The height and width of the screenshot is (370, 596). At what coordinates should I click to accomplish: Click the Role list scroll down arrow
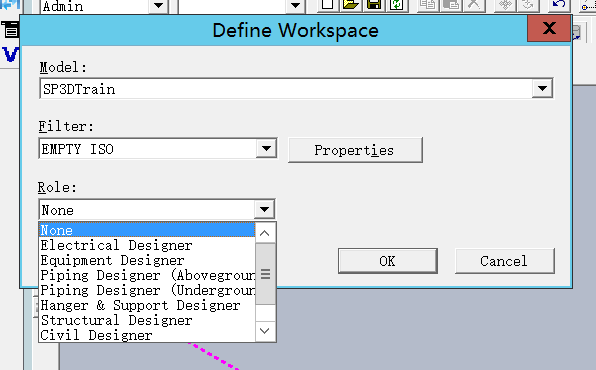(x=265, y=331)
